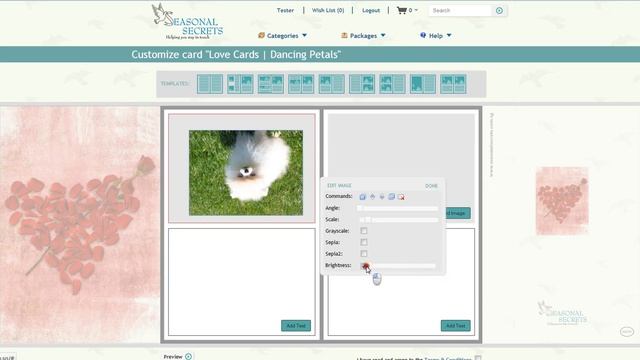This screenshot has height=360, width=640.
Task: Click the Categories folder icon
Action: pos(262,36)
